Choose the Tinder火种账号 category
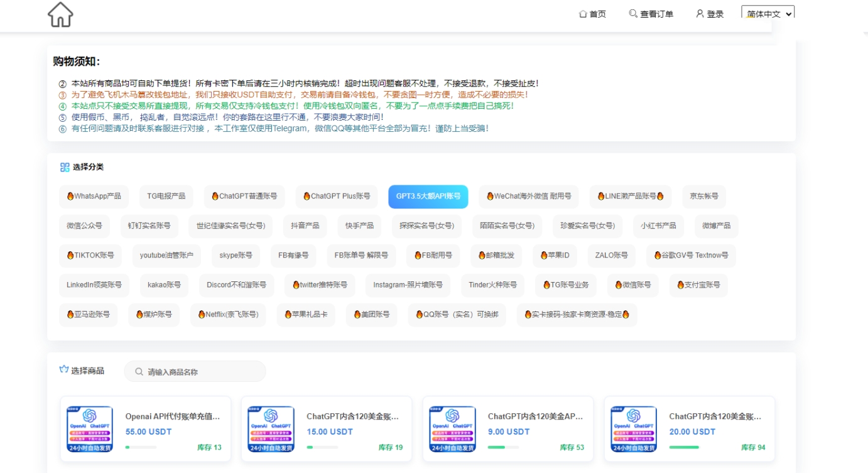 492,285
